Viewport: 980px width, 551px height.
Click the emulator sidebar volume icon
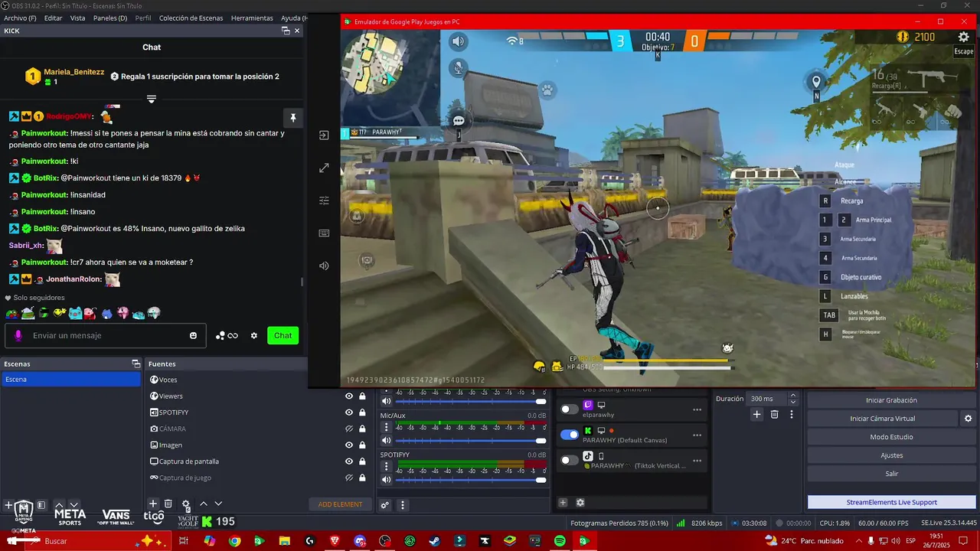click(x=324, y=266)
